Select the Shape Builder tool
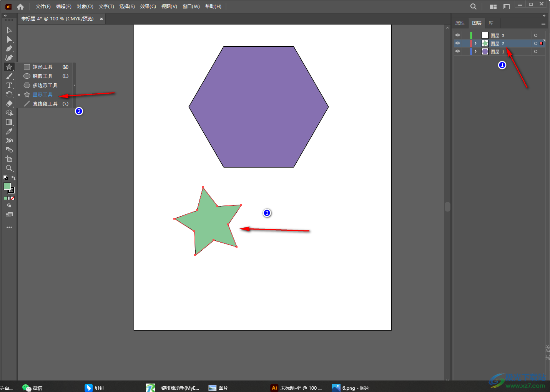Image resolution: width=550 pixels, height=392 pixels. point(9,113)
